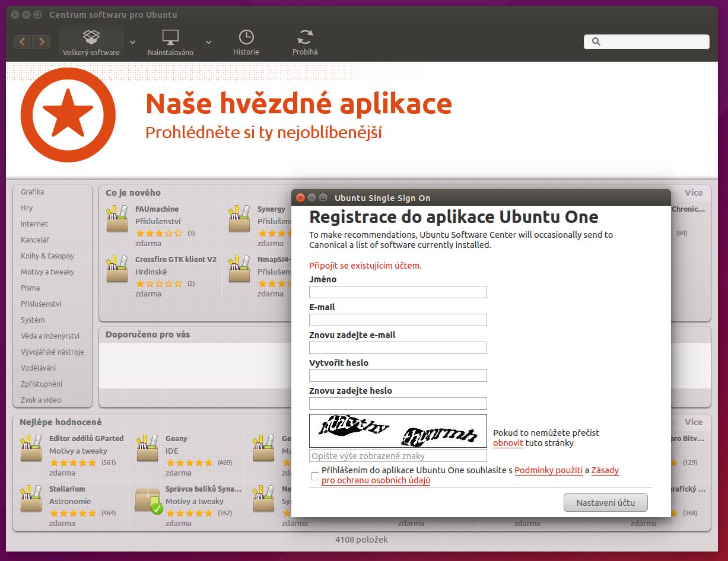Viewport: 728px width, 561px height.
Task: Go back with the left arrow button
Action: click(23, 42)
